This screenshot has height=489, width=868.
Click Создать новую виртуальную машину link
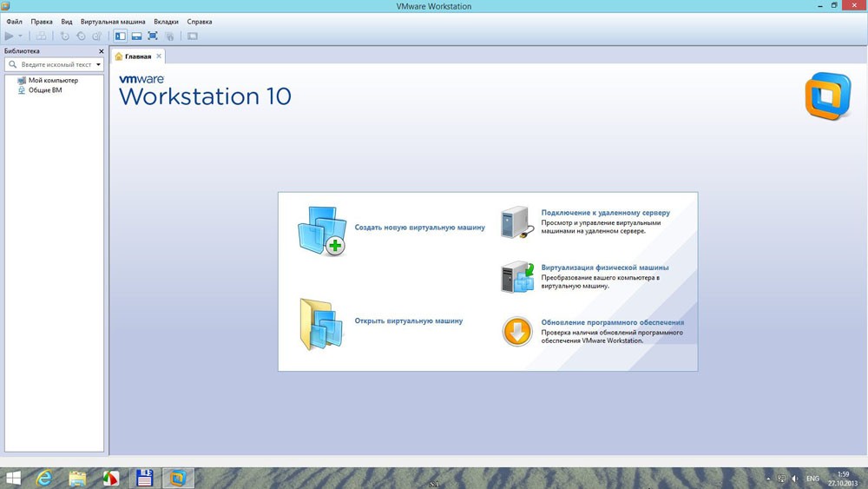[x=419, y=227]
